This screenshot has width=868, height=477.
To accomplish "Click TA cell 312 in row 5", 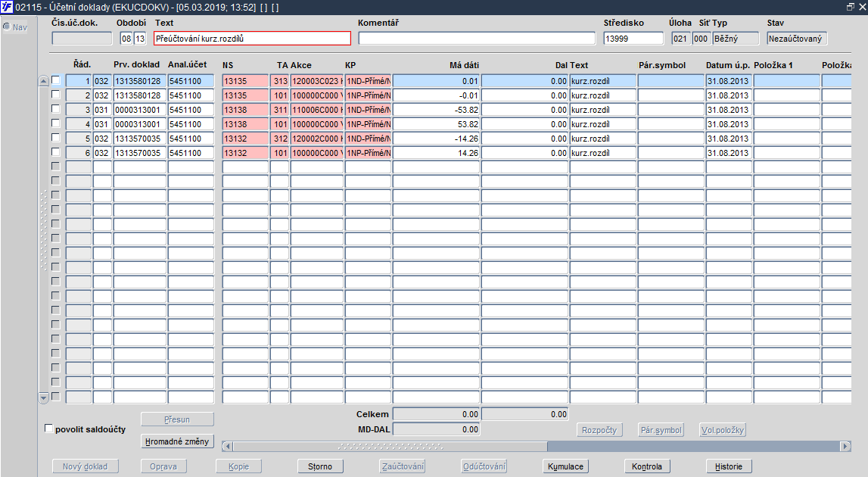I will tap(279, 139).
